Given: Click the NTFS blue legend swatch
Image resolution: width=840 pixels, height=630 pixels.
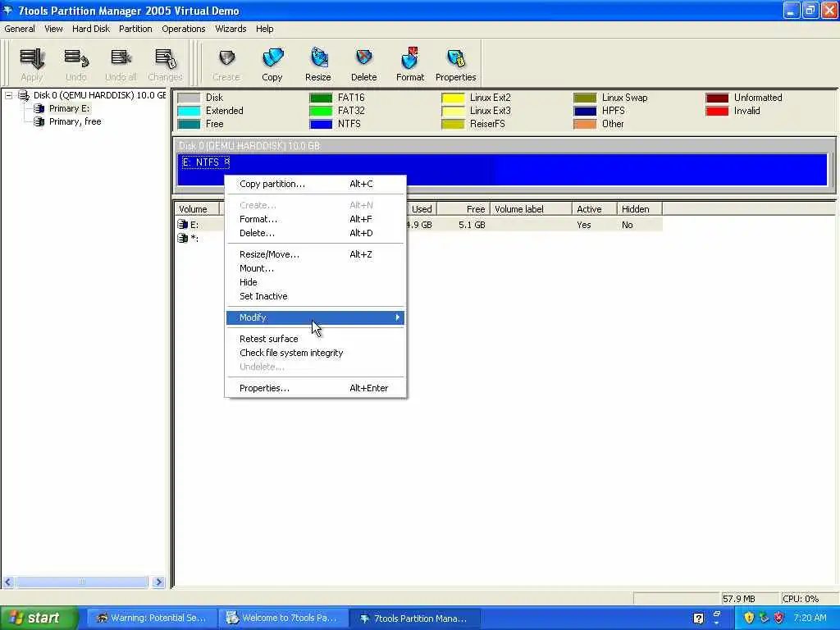Looking at the screenshot, I should click(321, 125).
